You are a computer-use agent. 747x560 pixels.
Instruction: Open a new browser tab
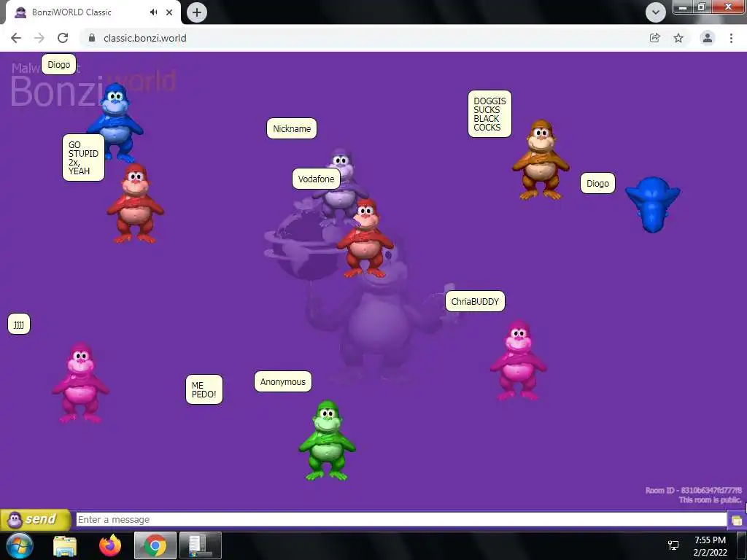(x=197, y=12)
